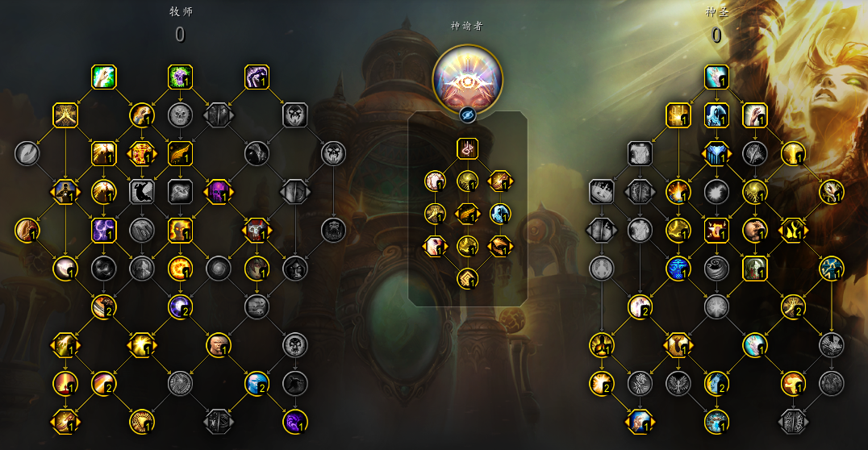Open the purple dripping skull choice node
The image size is (868, 450).
tap(218, 191)
